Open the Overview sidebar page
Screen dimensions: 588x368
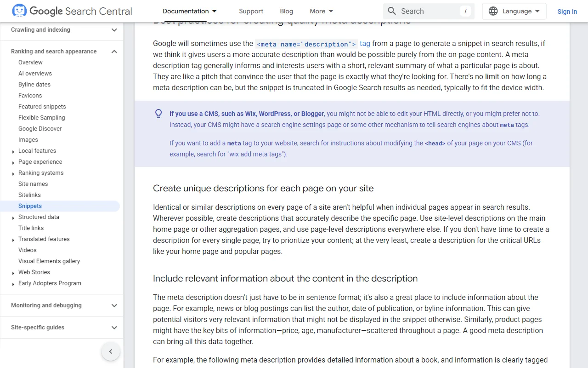[x=30, y=63]
